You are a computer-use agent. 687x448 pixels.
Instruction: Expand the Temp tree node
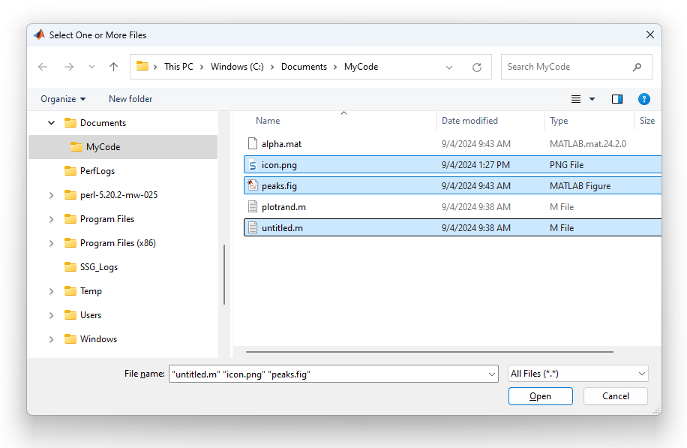pos(51,292)
